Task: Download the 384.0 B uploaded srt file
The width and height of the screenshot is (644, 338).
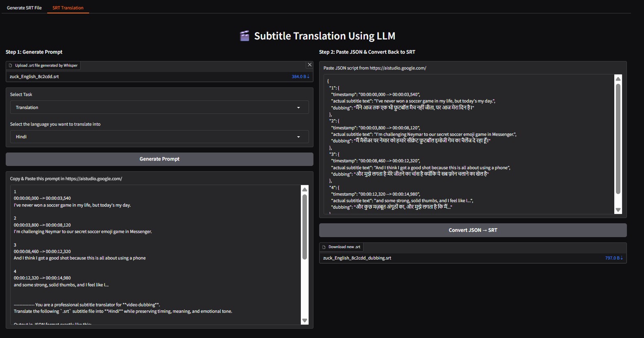Action: (x=300, y=76)
